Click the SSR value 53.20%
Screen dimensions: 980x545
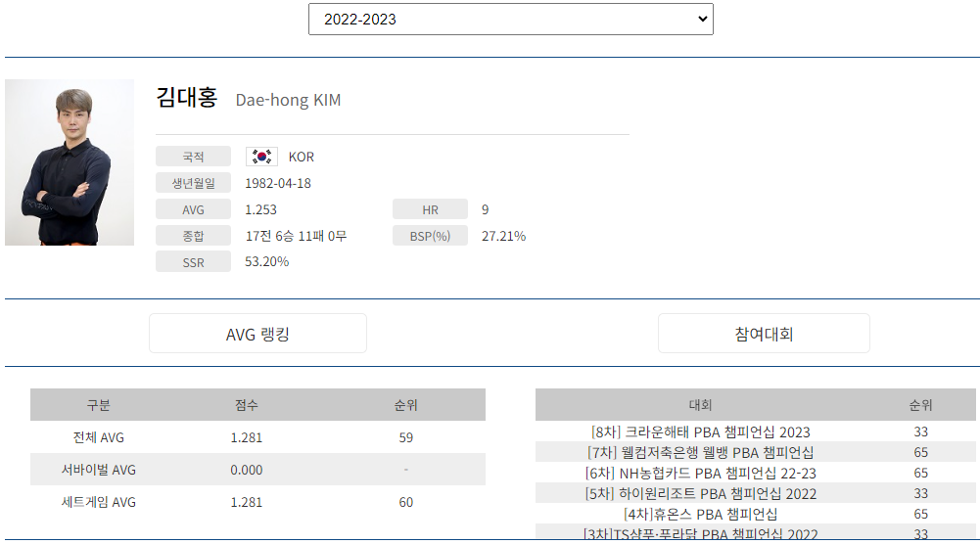pyautogui.click(x=267, y=261)
